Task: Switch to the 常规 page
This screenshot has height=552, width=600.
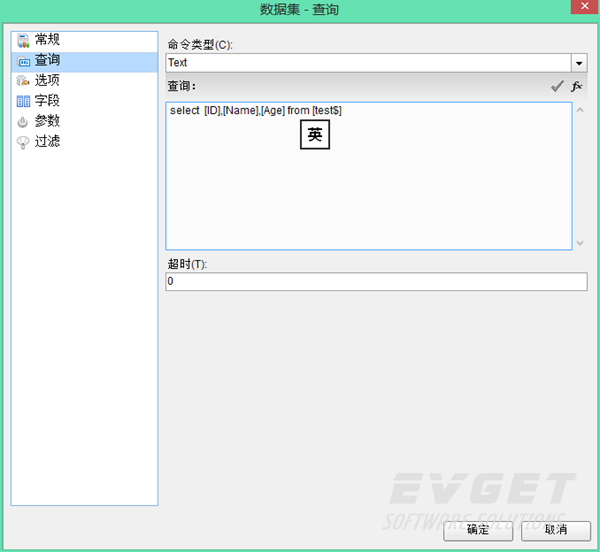Action: pyautogui.click(x=47, y=39)
